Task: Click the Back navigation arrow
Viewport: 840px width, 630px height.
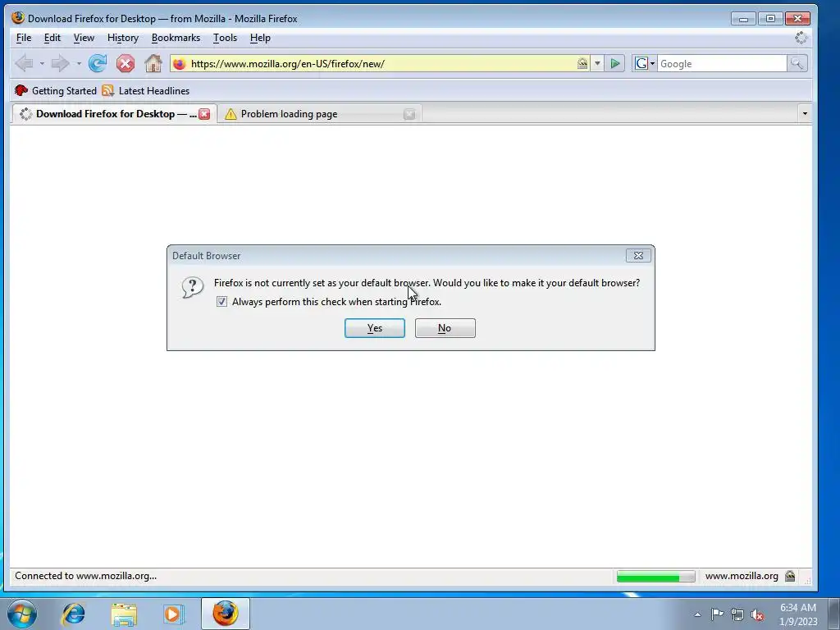Action: 24,64
